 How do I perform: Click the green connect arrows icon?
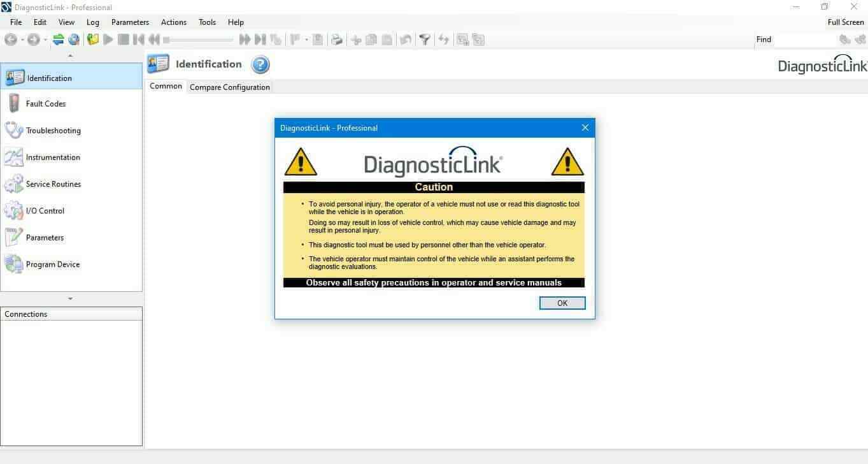[58, 40]
